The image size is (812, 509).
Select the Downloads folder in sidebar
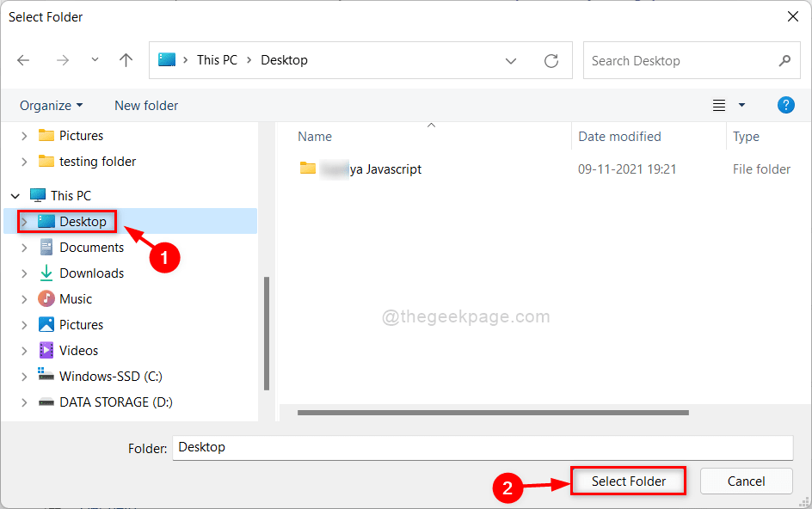(91, 273)
